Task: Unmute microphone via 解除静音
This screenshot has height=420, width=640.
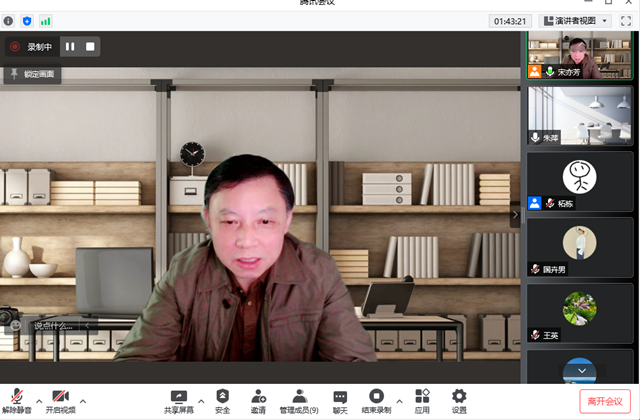Action: (17, 402)
